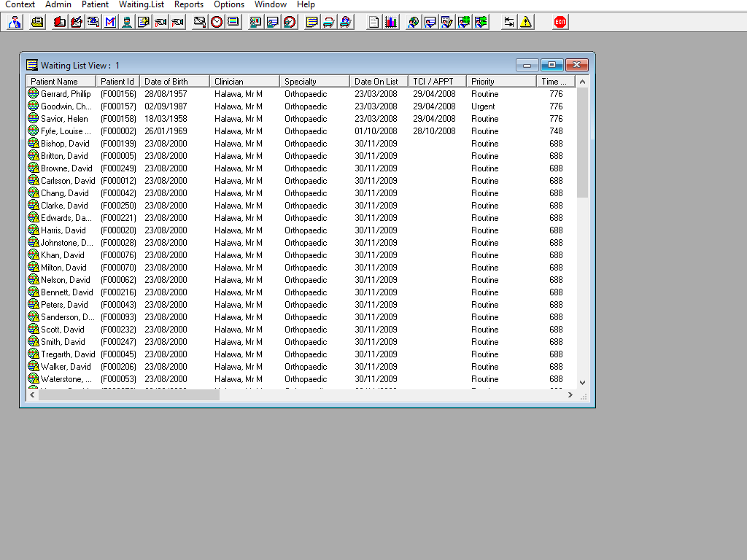
Task: Click the person with green arrows icon
Action: (481, 22)
